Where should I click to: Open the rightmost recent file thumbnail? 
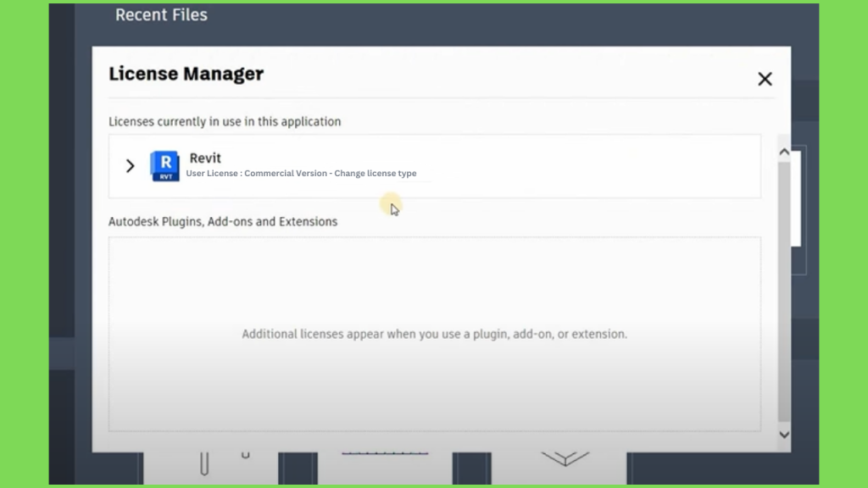pyautogui.click(x=559, y=468)
